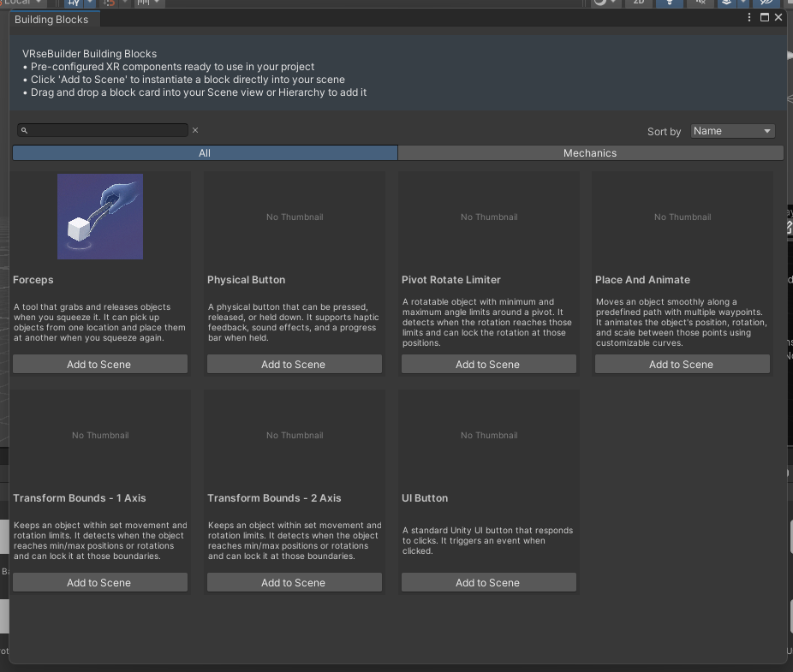Click the 'VRseBuilder Building Blocks' heading
The width and height of the screenshot is (793, 672).
tap(90, 54)
